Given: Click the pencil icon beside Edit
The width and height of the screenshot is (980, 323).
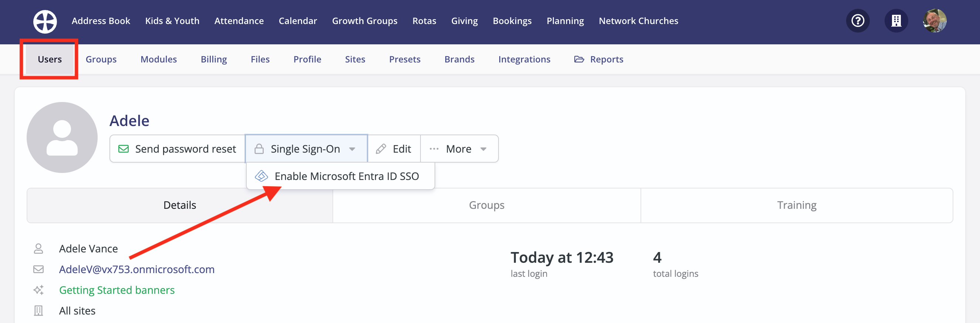Looking at the screenshot, I should (x=381, y=149).
